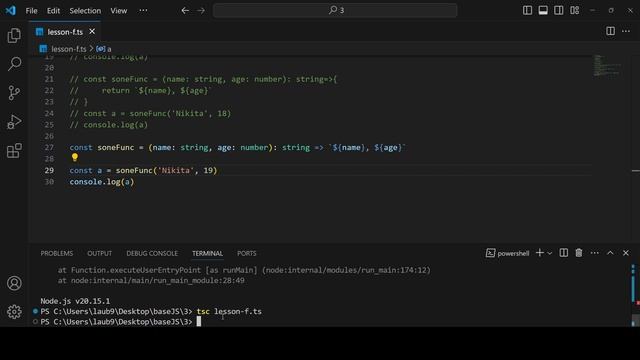Click node:internal/main/run_main_module:28:49 in terminal
The image size is (640, 360).
pos(158,280)
